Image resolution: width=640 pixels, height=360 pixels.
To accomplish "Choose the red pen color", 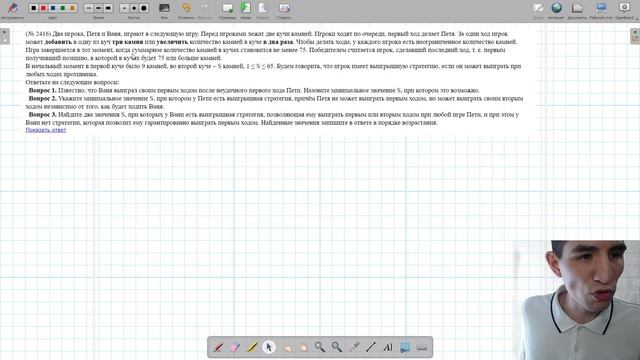I will [x=43, y=8].
